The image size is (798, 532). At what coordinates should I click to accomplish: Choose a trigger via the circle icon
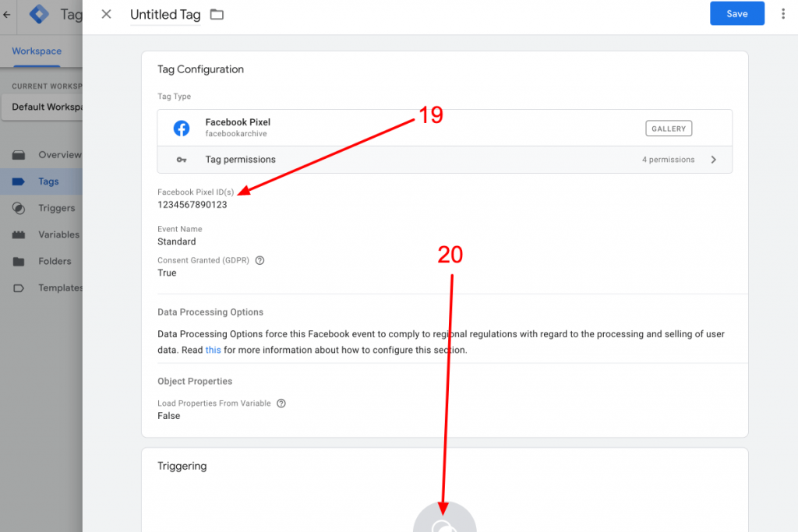tap(444, 518)
